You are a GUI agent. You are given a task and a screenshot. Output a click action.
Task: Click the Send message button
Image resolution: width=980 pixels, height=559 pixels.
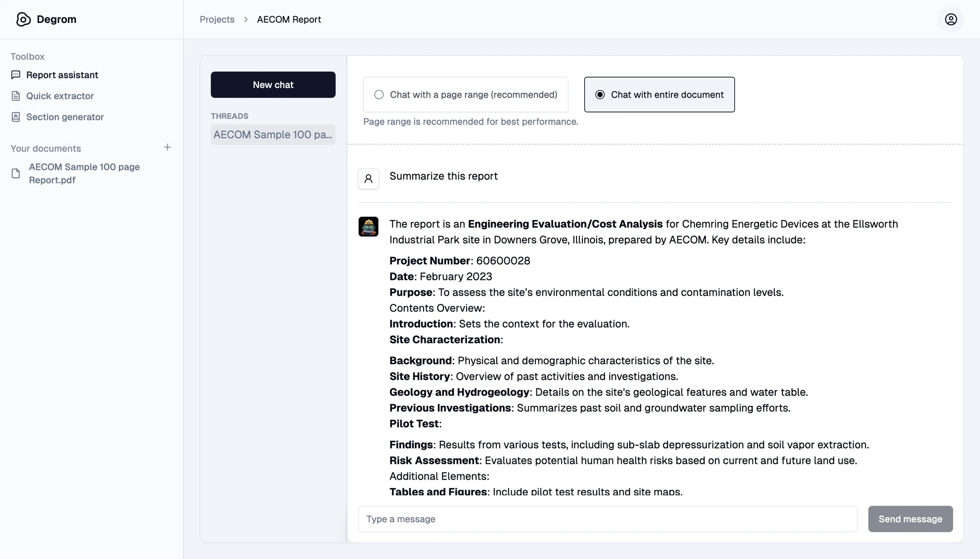point(911,519)
